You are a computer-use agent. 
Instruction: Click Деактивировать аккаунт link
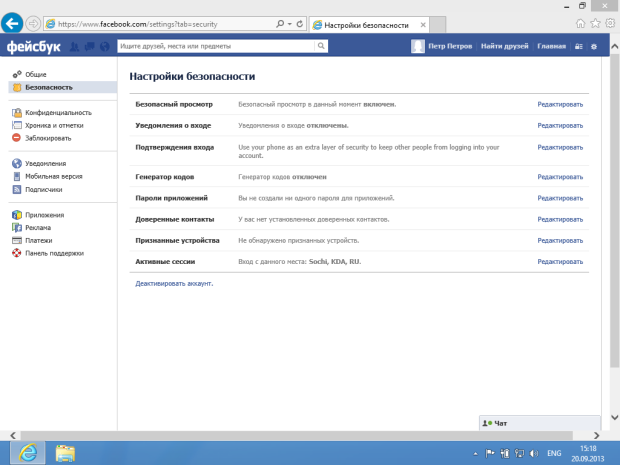[x=174, y=284]
